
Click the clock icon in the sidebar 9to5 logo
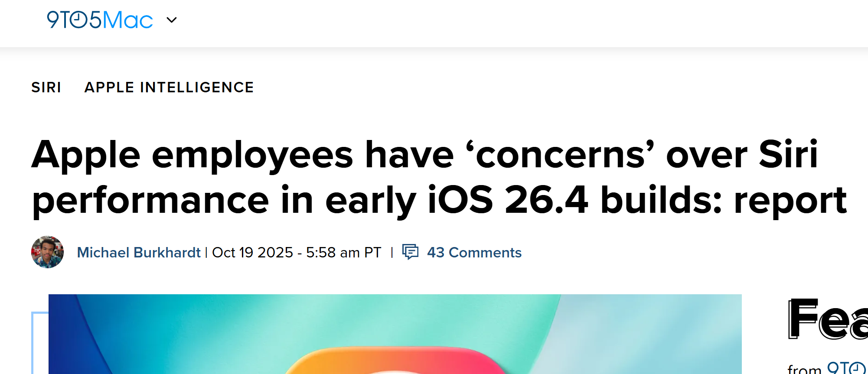click(x=857, y=369)
